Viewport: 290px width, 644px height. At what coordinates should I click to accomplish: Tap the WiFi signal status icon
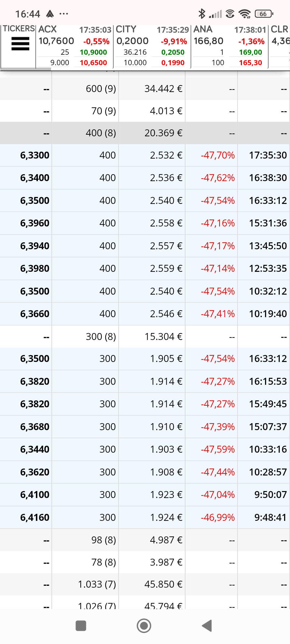click(x=245, y=14)
